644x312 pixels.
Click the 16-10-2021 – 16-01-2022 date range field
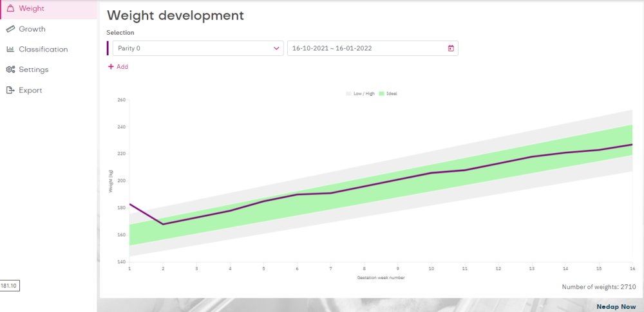click(367, 48)
